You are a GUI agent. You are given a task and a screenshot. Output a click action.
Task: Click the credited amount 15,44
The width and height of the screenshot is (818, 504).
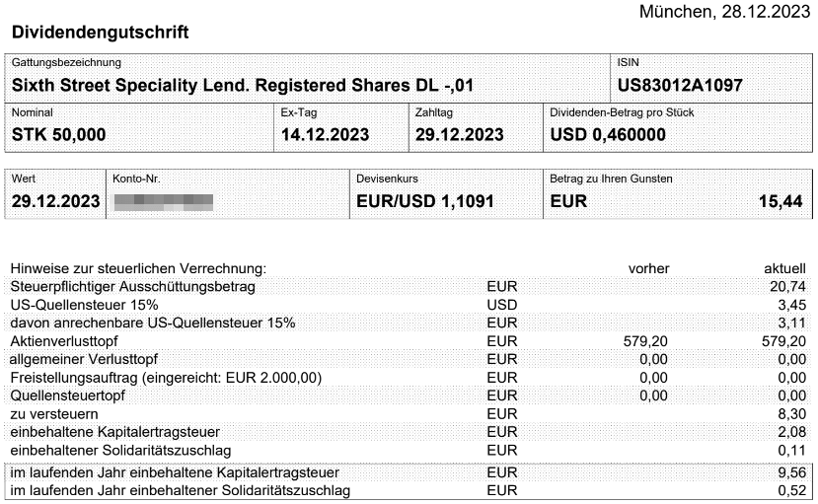coord(781,202)
